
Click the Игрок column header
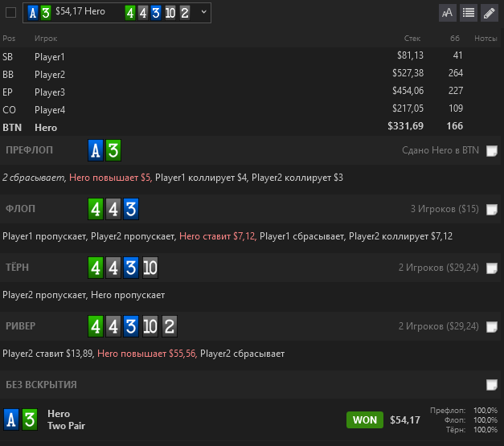[46, 39]
